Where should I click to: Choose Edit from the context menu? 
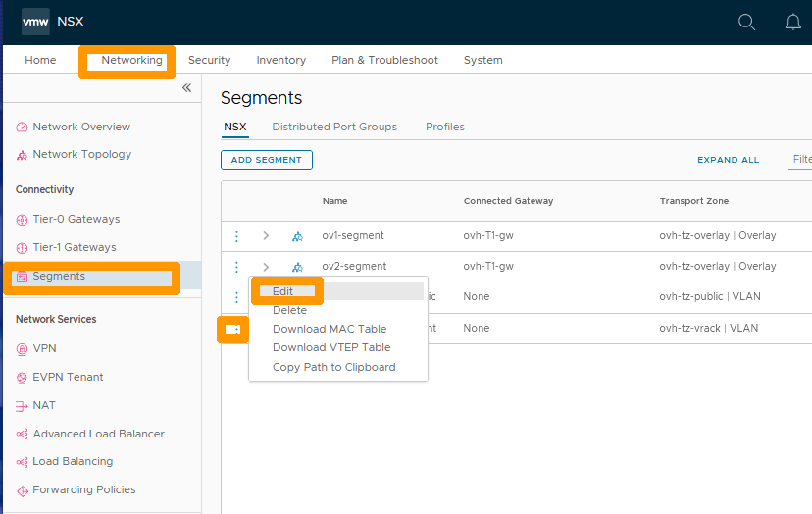tap(283, 291)
